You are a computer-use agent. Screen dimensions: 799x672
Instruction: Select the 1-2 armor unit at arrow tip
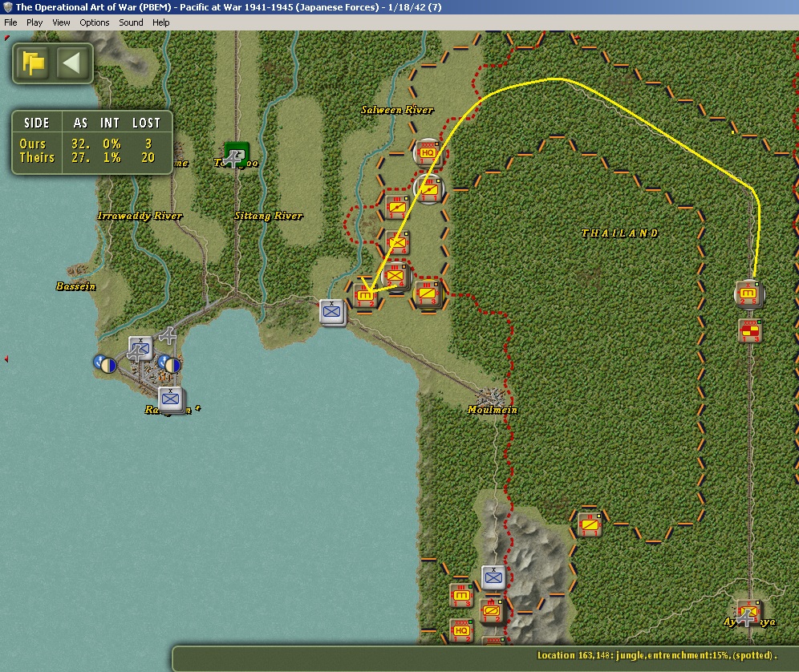tap(365, 295)
